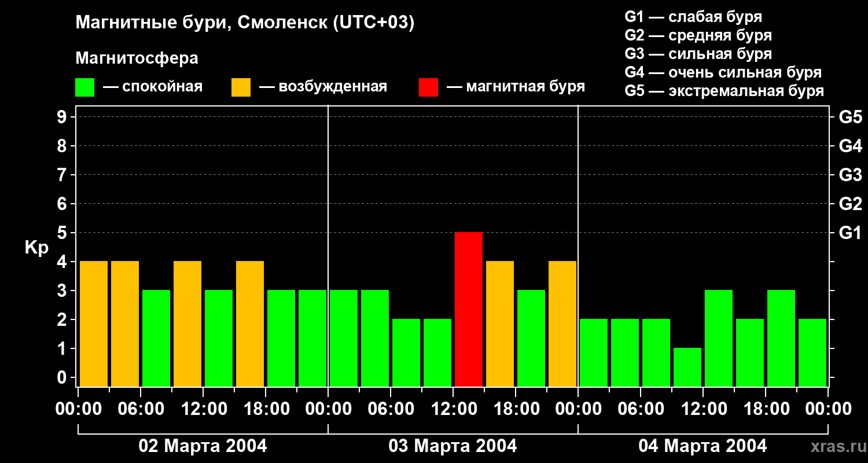Click the '04 Марта 2004' date label

pyautogui.click(x=703, y=446)
